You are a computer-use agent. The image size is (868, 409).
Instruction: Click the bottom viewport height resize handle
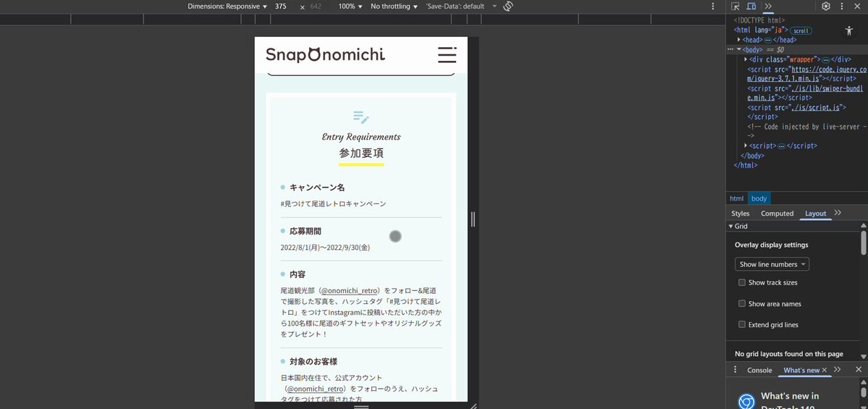(x=361, y=406)
